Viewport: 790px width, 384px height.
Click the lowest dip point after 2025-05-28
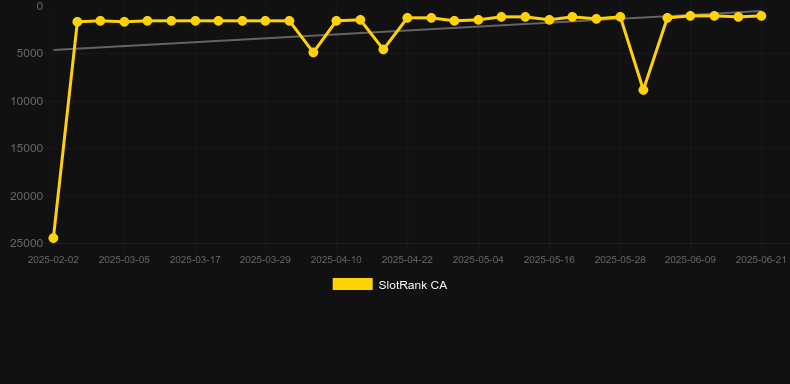(643, 90)
